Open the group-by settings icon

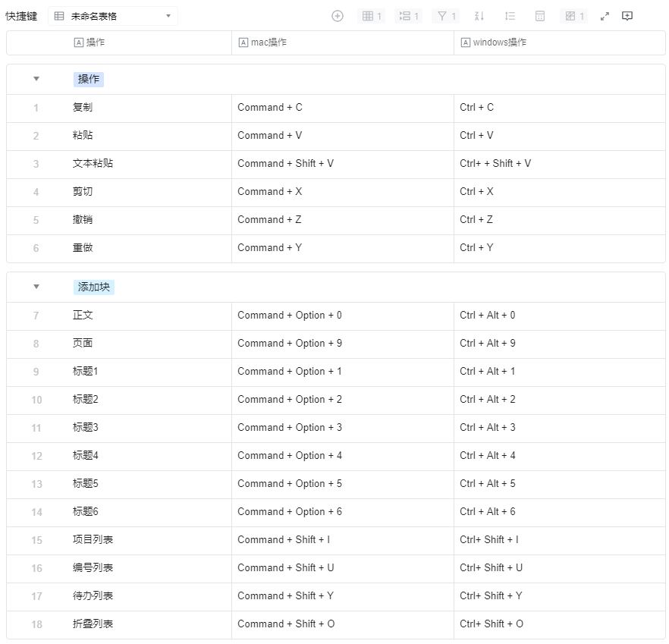[x=408, y=16]
